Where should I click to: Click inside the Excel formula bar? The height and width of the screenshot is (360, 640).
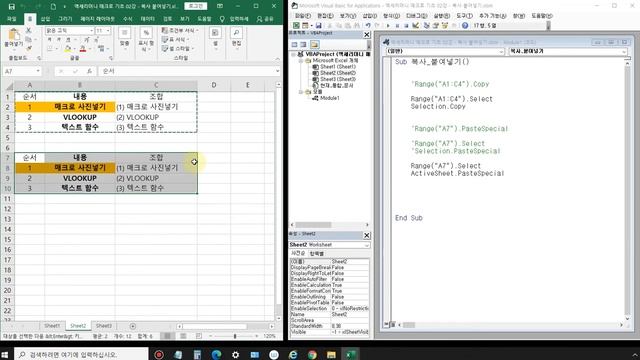188,71
